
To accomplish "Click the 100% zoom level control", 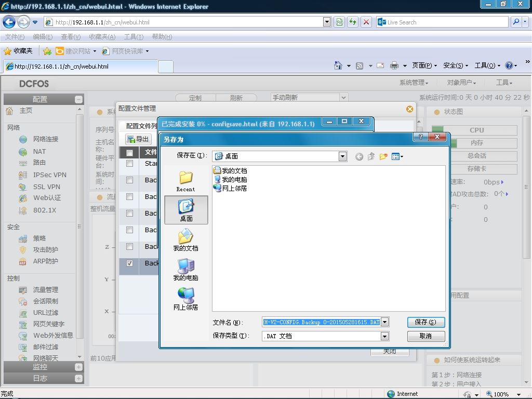I will point(503,394).
